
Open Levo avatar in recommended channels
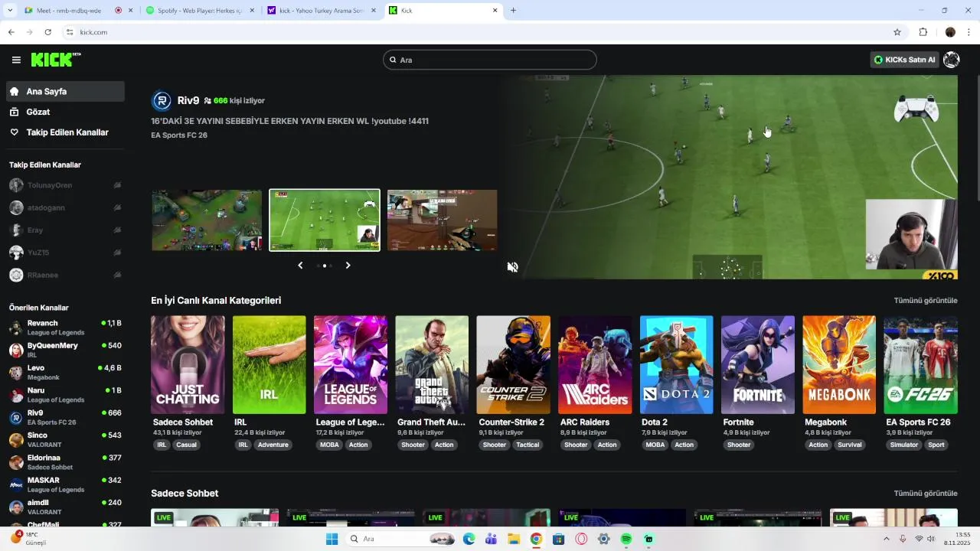15,373
